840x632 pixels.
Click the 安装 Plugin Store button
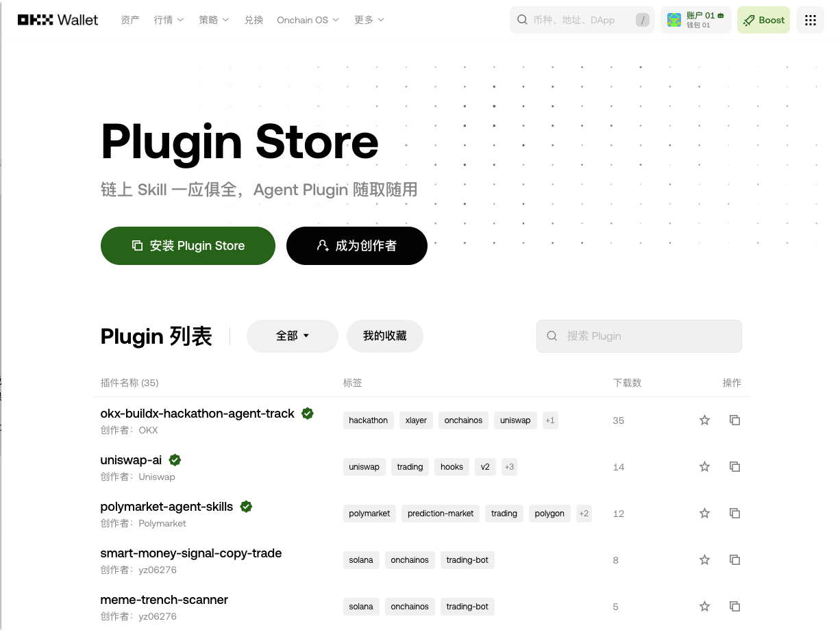coord(188,246)
